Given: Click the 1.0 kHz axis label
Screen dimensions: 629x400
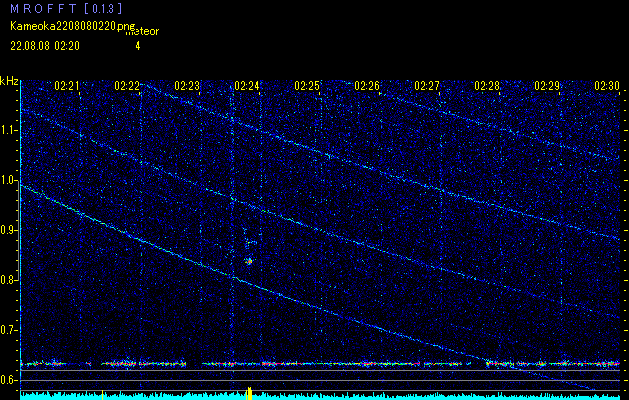Looking at the screenshot, I should pos(8,181).
